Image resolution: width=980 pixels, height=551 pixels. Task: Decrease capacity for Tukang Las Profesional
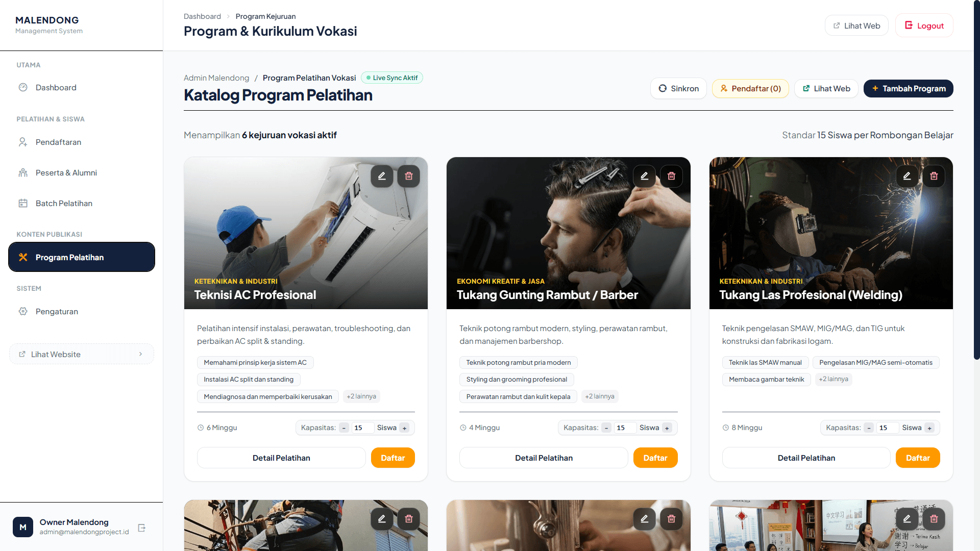click(869, 428)
